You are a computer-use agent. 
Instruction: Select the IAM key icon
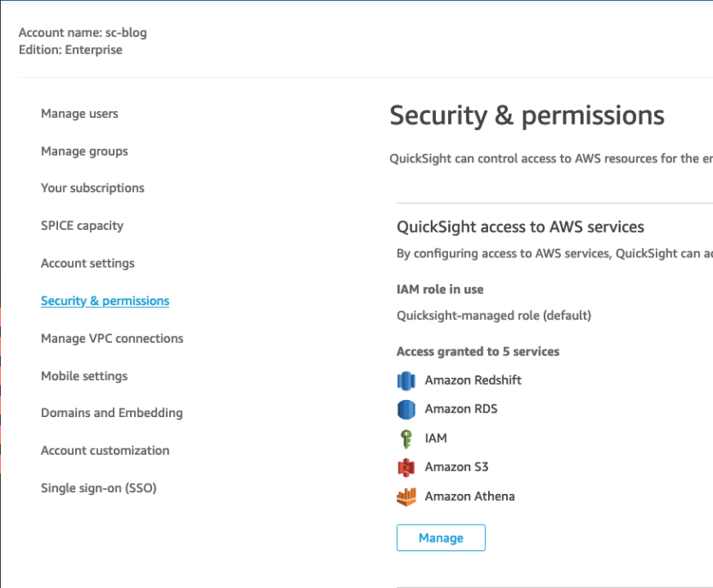pos(406,438)
